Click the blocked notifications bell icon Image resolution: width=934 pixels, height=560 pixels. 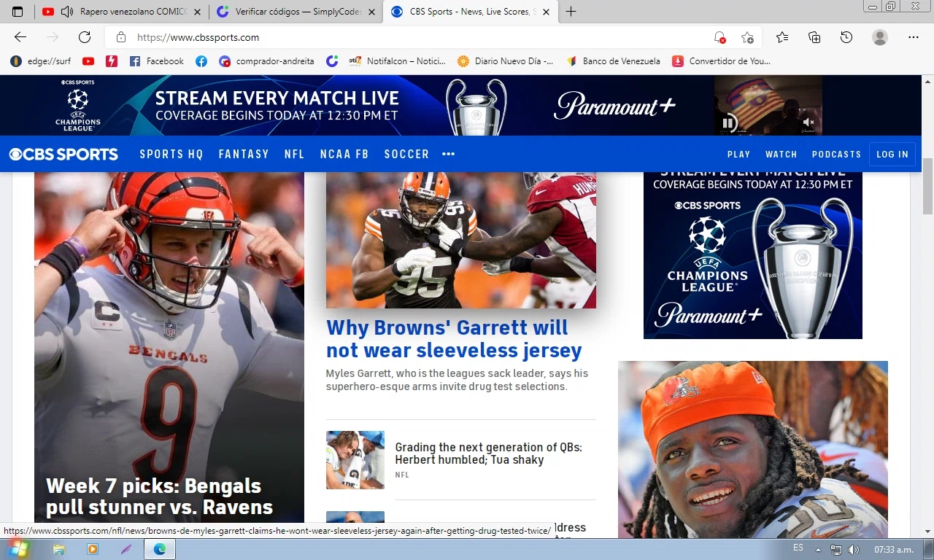pos(719,37)
